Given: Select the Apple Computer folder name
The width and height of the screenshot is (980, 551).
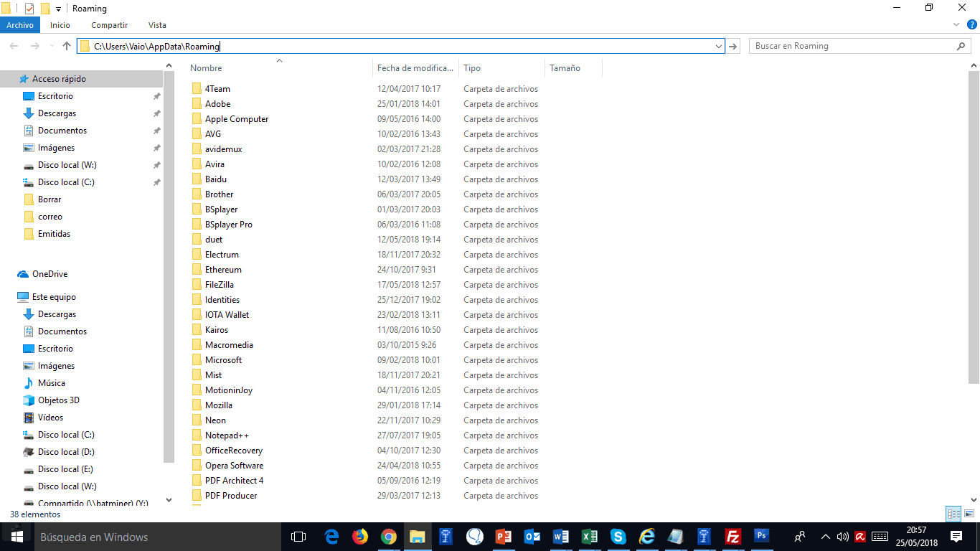Looking at the screenshot, I should (x=237, y=119).
